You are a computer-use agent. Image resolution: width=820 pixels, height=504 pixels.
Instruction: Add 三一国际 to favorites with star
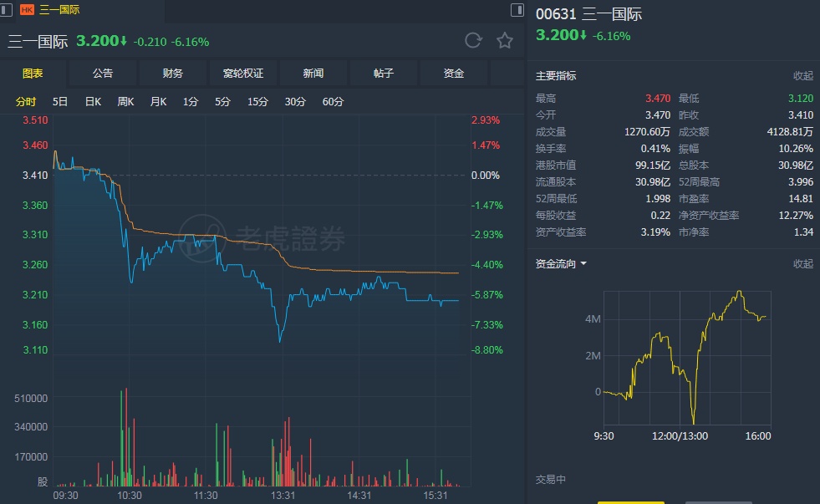[505, 41]
